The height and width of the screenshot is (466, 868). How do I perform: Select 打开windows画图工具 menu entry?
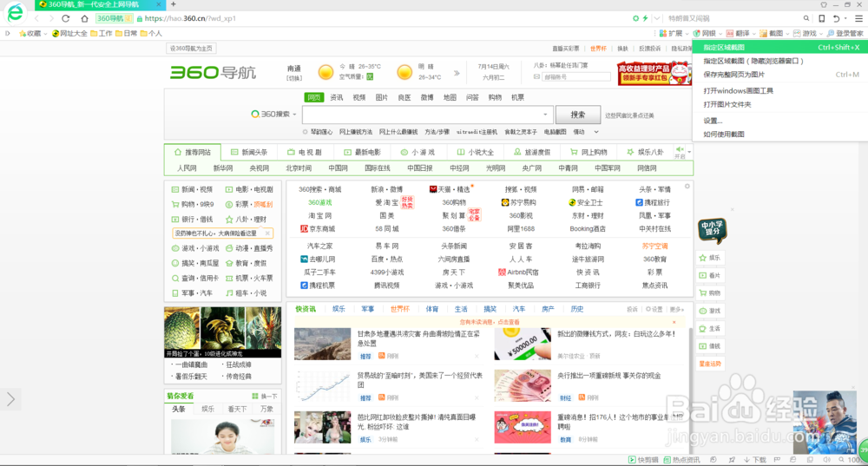(780, 90)
